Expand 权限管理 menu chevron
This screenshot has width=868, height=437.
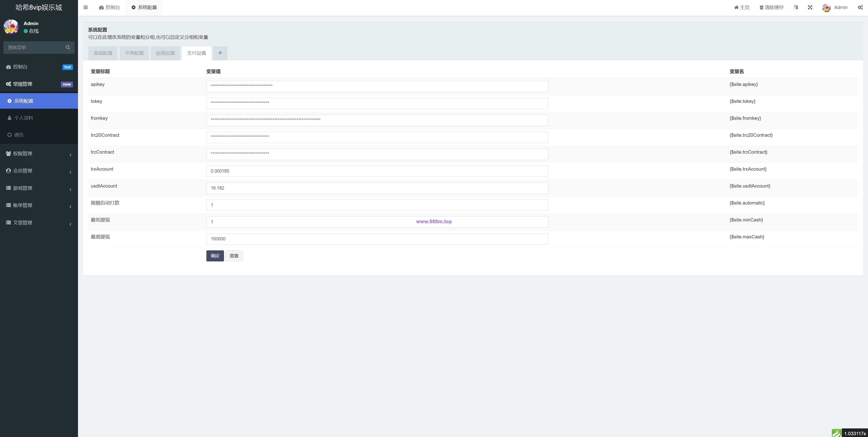(71, 155)
